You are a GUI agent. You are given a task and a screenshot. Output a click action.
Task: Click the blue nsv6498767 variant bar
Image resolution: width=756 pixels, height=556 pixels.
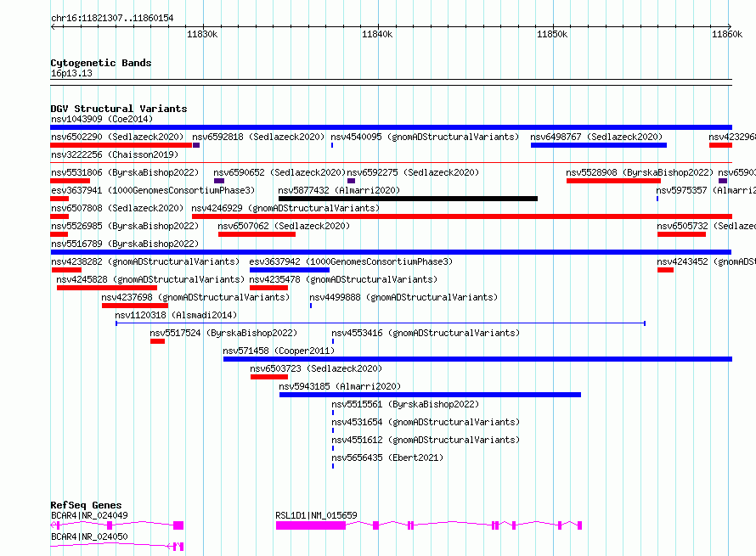pyautogui.click(x=599, y=145)
